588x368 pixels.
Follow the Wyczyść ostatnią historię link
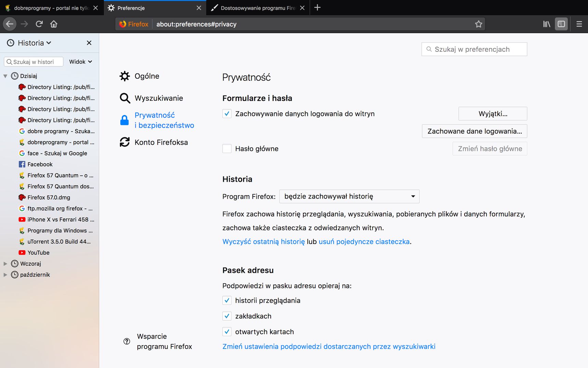[264, 242]
